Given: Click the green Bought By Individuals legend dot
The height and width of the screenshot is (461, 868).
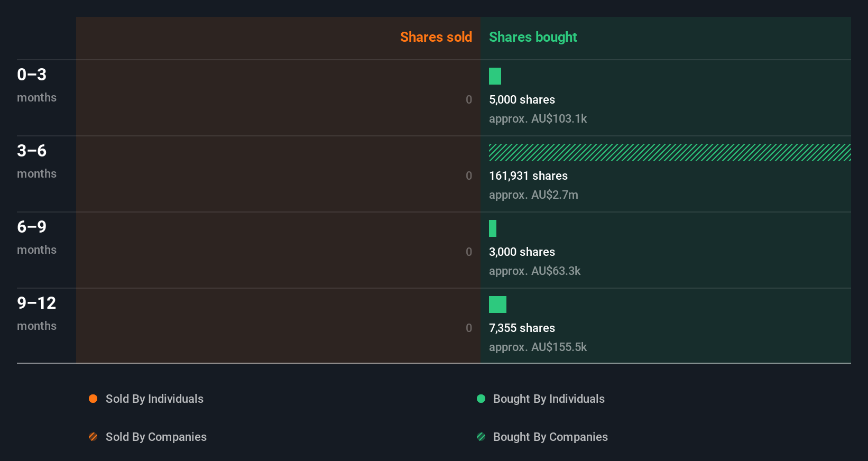Looking at the screenshot, I should pyautogui.click(x=481, y=399).
